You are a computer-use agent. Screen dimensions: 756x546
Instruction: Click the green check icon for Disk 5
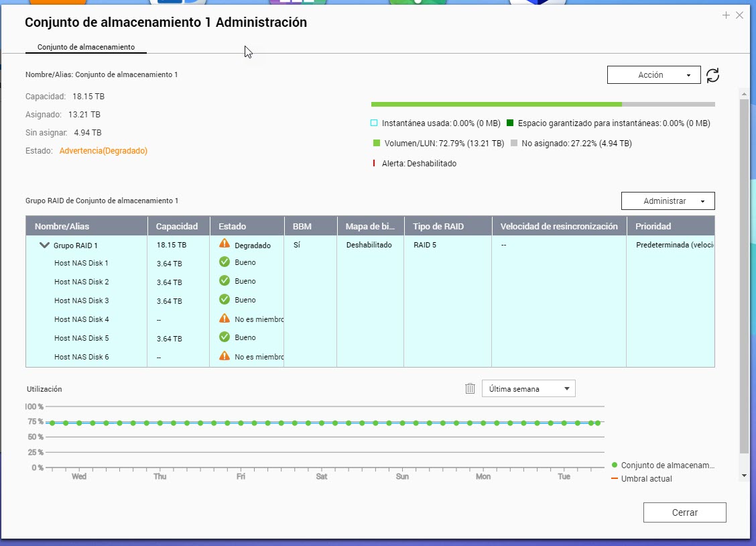pos(225,337)
